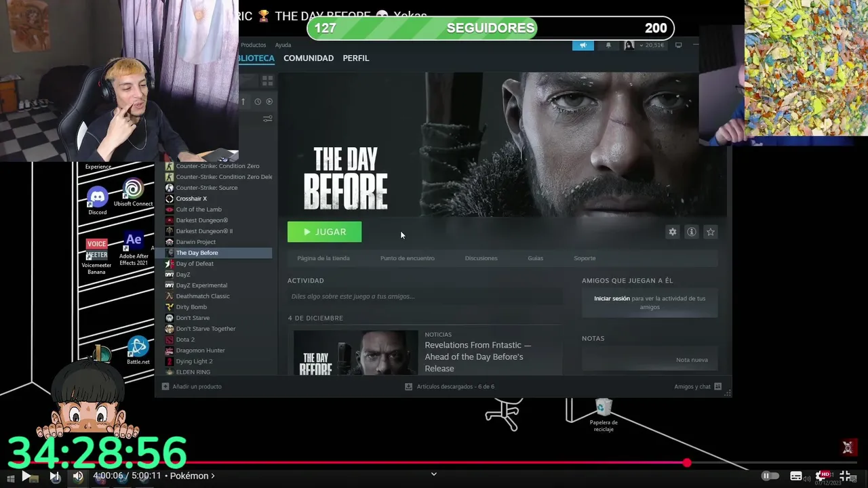
Task: Open Guías link
Action: pos(536,258)
